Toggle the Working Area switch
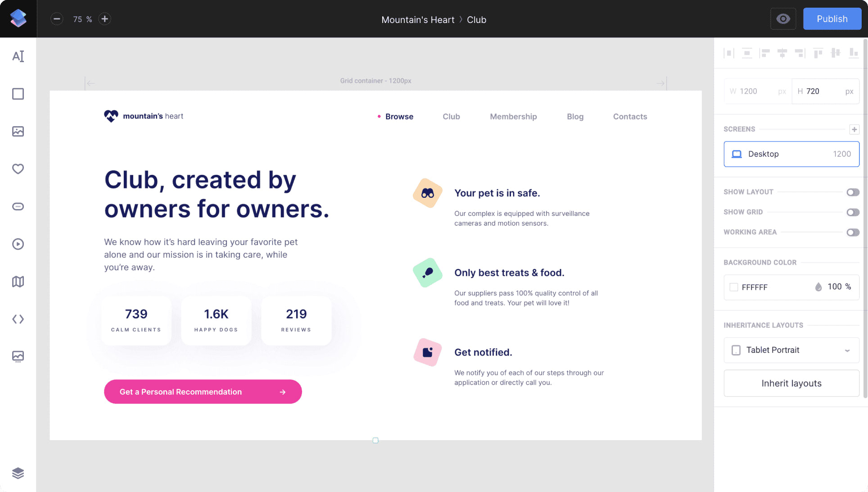The width and height of the screenshot is (868, 492). pyautogui.click(x=854, y=232)
